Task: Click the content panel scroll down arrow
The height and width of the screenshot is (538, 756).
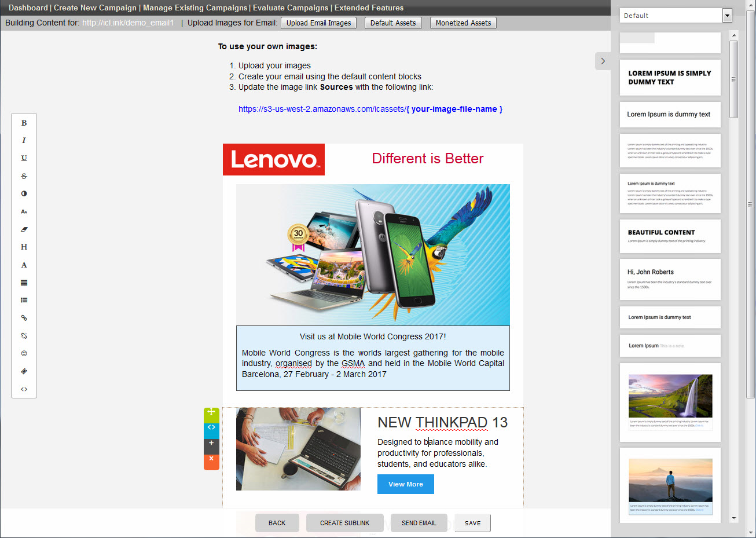Action: tap(734, 518)
